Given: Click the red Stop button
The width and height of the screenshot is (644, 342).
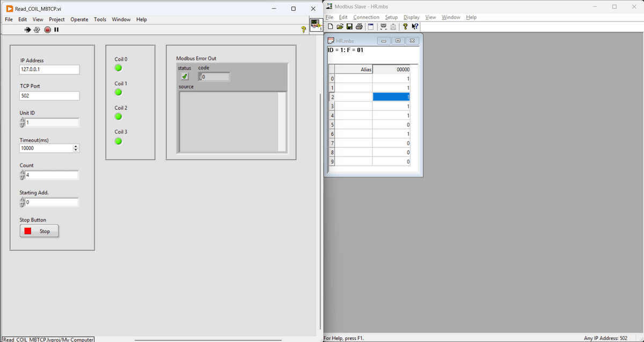Looking at the screenshot, I should pyautogui.click(x=39, y=231).
